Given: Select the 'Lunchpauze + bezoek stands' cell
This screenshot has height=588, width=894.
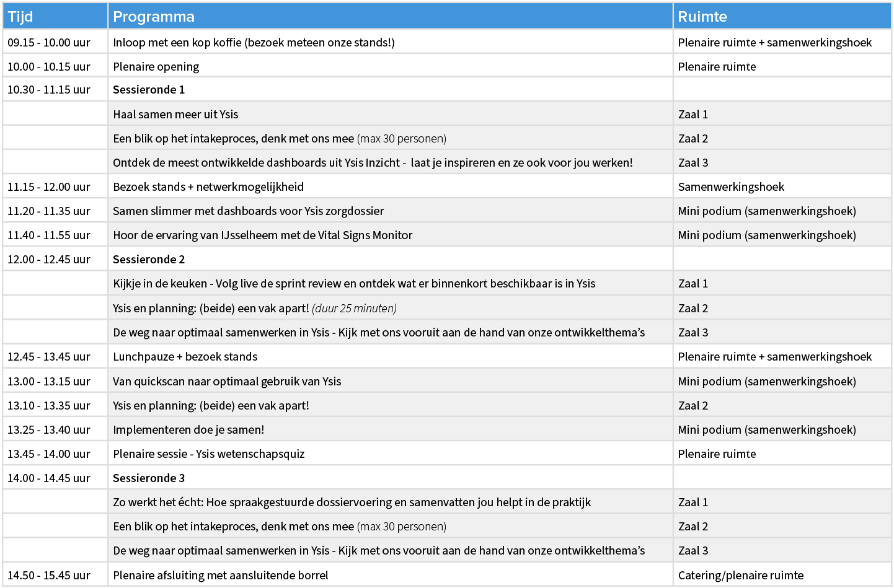Looking at the screenshot, I should coord(185,357).
